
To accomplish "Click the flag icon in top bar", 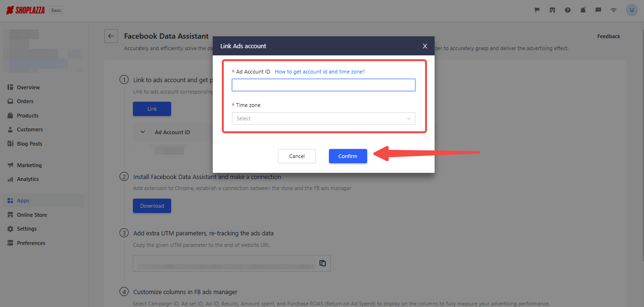I will coord(537,10).
